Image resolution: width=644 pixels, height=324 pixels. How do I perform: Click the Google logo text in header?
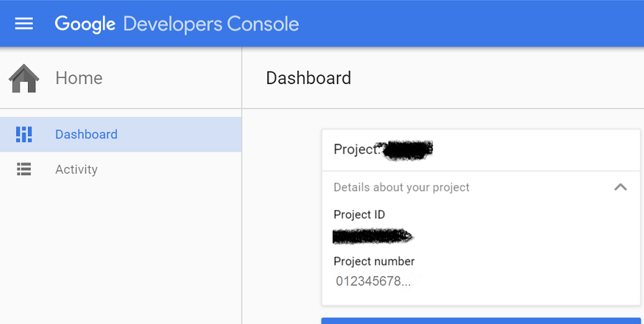(85, 24)
